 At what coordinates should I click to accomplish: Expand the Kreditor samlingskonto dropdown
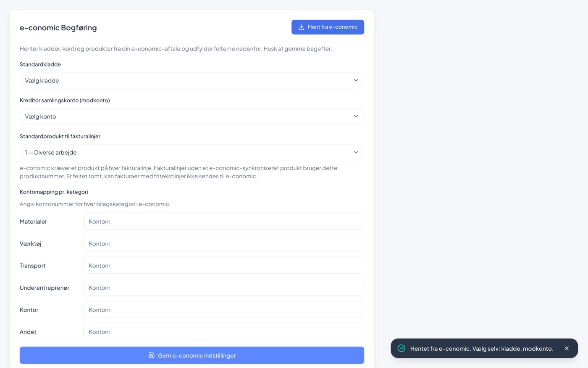[x=192, y=116]
